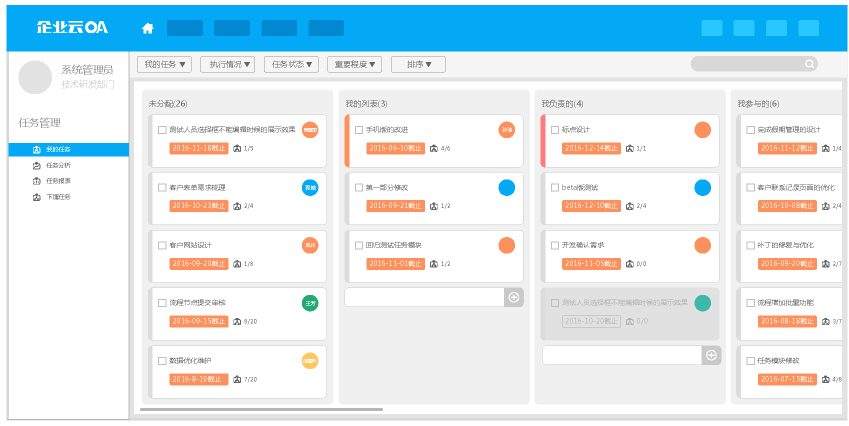Open the 我的任务 dropdown filter
The image size is (849, 426).
coord(164,64)
